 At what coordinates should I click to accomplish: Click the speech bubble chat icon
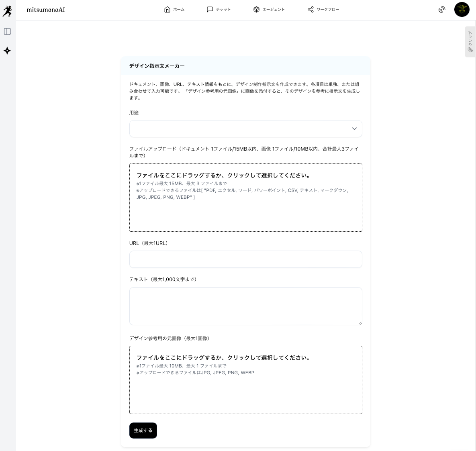coord(210,9)
